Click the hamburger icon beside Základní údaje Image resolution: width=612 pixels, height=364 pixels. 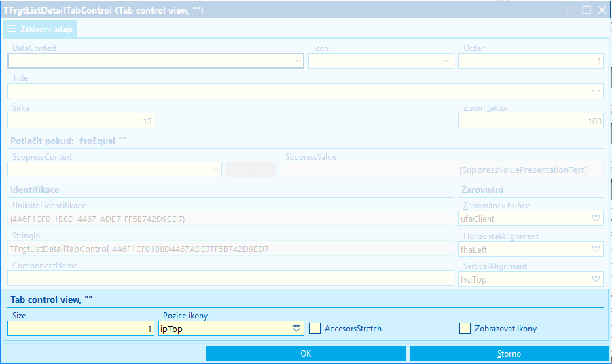11,29
